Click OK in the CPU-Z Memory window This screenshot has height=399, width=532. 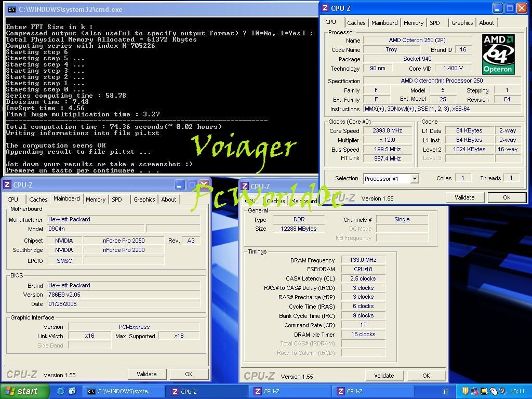click(x=426, y=376)
